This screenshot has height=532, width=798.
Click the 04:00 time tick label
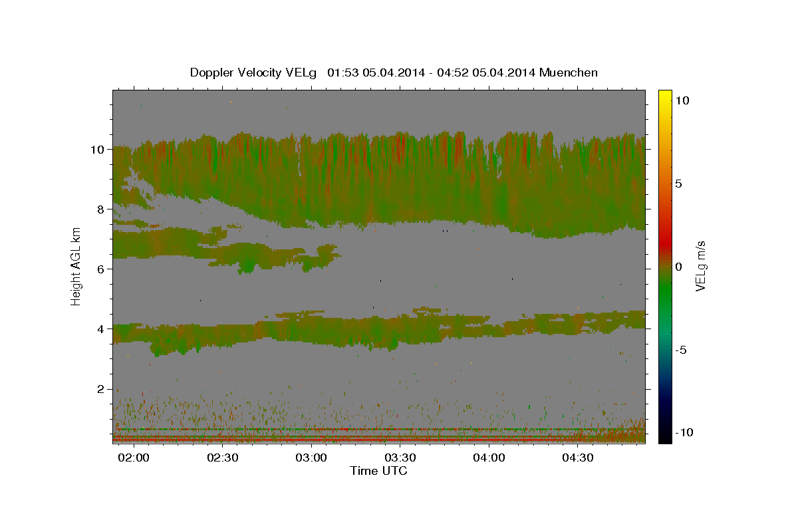click(x=489, y=458)
